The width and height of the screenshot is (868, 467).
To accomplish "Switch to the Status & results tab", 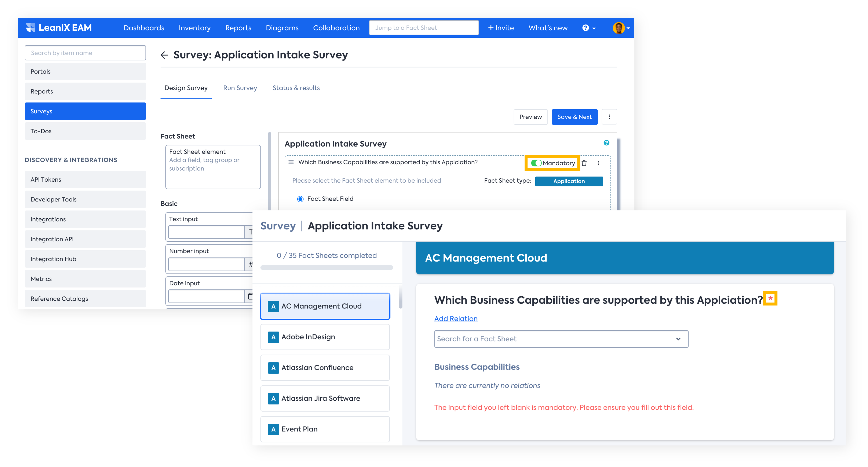I will [296, 88].
